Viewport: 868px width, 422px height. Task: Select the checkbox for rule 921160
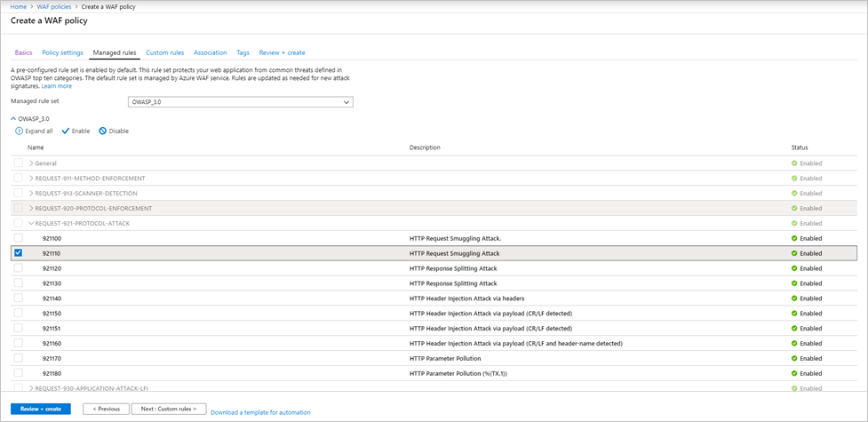pyautogui.click(x=18, y=343)
